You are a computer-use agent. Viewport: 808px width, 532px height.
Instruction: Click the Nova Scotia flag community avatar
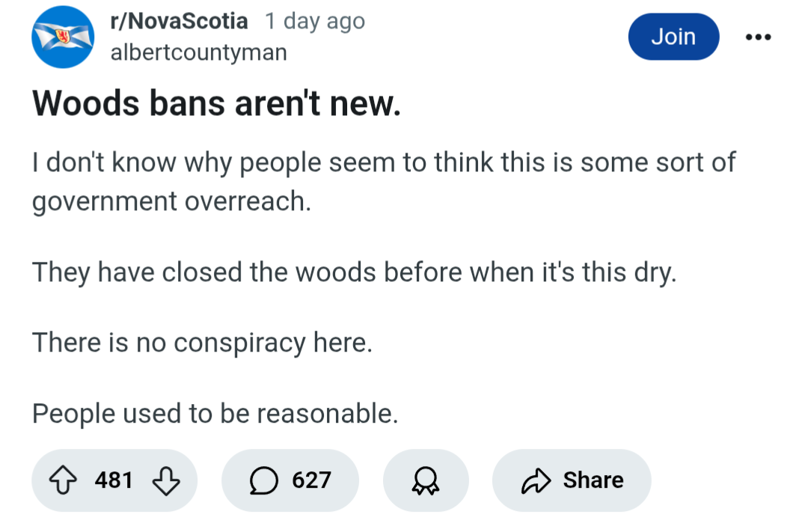(63, 37)
